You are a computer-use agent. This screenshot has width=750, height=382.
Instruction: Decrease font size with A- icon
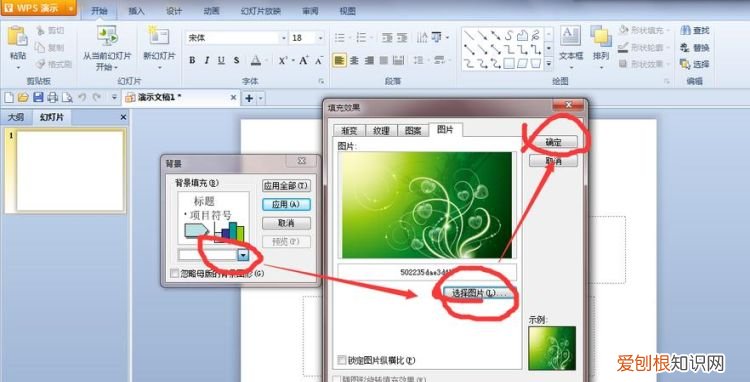click(x=319, y=60)
